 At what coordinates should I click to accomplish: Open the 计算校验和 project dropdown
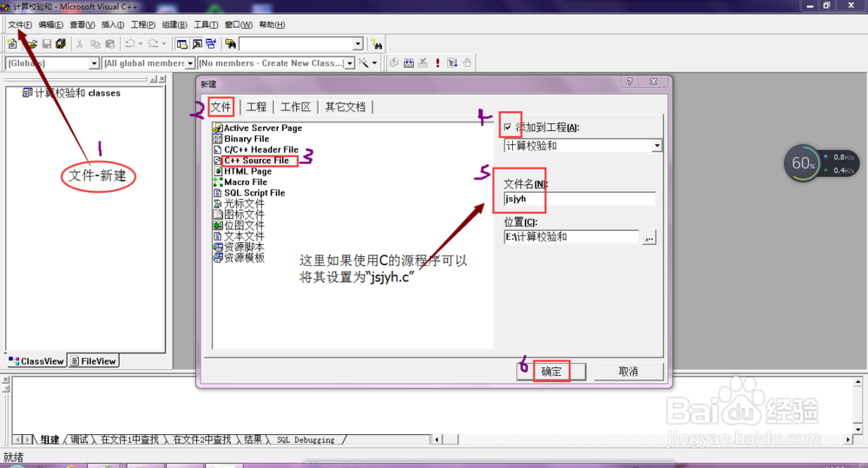tap(656, 146)
